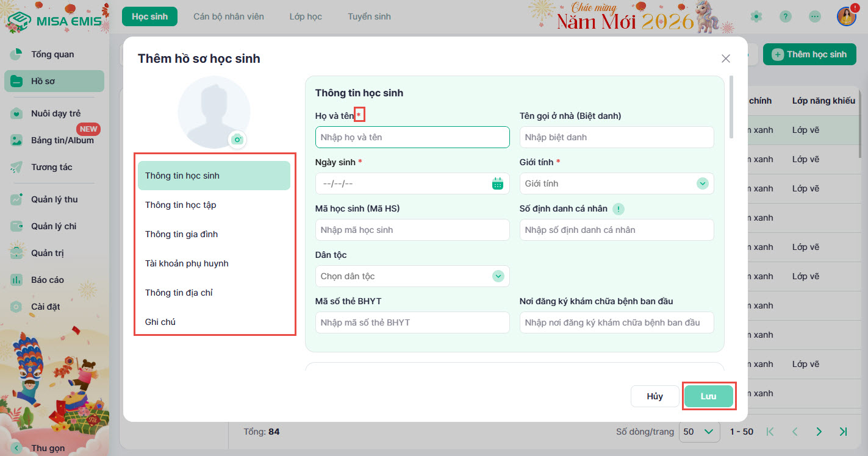Open the date of birth calendar picker
The width and height of the screenshot is (868, 456).
click(497, 183)
